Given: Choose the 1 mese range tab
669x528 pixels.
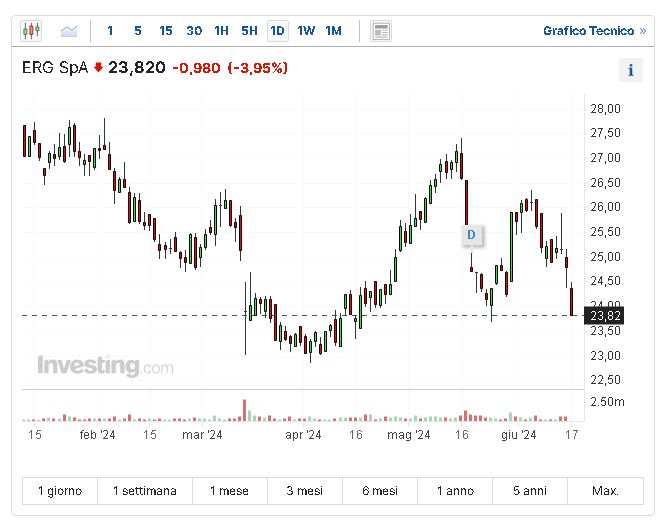Looking at the screenshot, I should 230,491.
